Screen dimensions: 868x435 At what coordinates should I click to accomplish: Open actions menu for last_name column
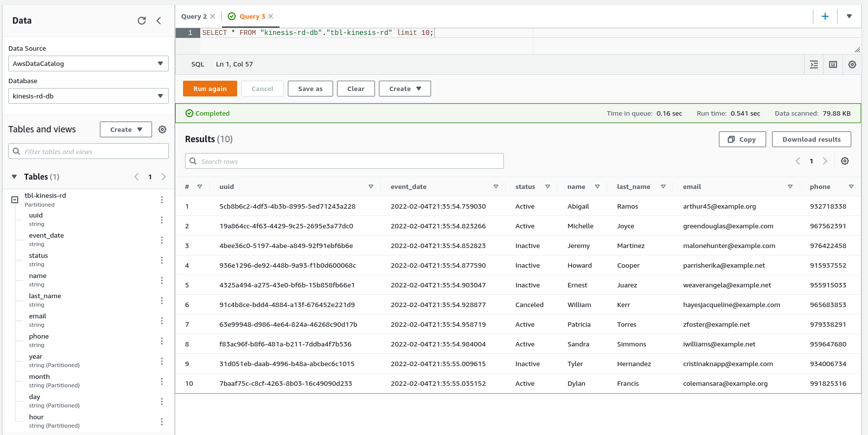click(x=162, y=301)
